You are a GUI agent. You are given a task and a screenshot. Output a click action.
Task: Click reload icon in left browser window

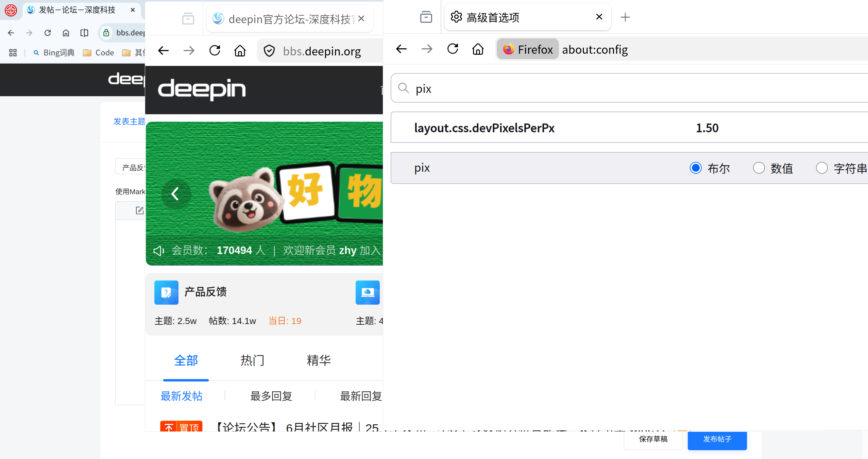[48, 33]
